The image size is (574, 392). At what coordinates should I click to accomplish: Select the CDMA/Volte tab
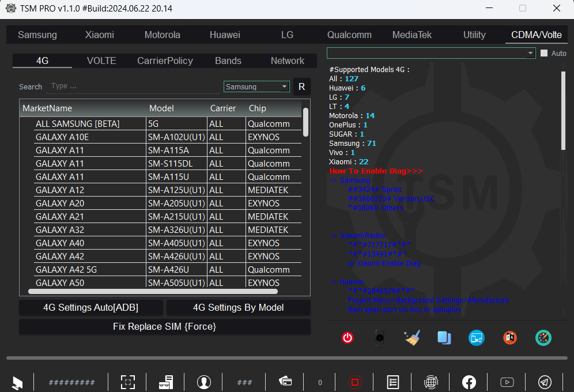[537, 35]
